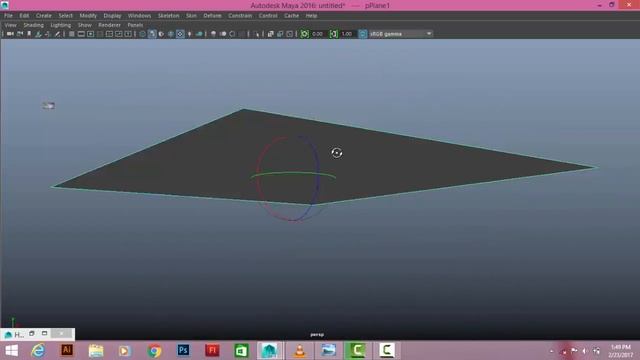Open Windows Media Player from taskbar
Screen dimensions: 640x360
124,350
